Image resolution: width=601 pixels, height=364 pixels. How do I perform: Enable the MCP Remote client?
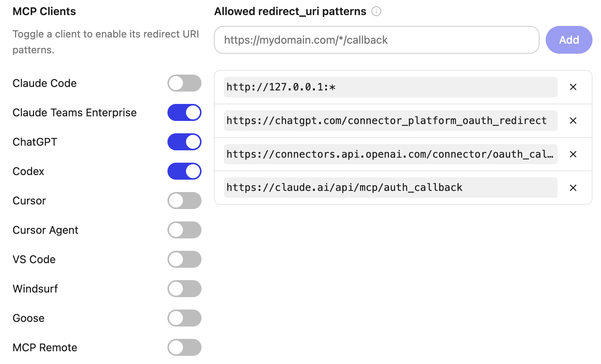[184, 347]
